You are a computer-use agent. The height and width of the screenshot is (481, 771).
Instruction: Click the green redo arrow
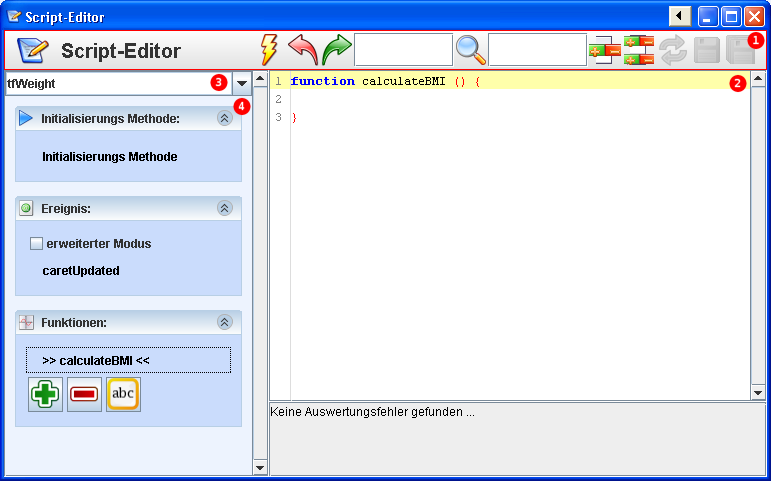(x=336, y=50)
